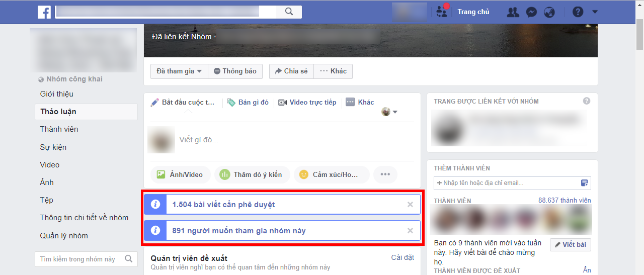Viewport: 644px width, 275px height.
Task: Open 1.504 bài viết cần phê duyệt
Action: (223, 205)
